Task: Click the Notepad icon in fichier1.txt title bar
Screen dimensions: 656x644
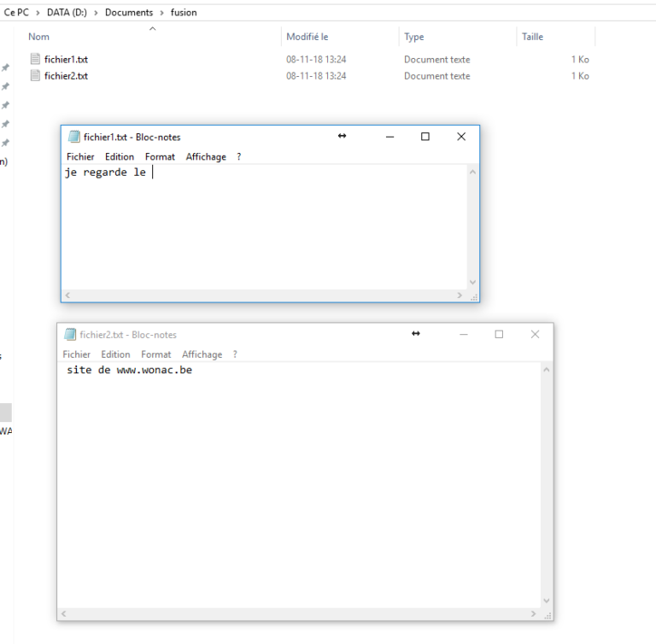Action: click(74, 137)
